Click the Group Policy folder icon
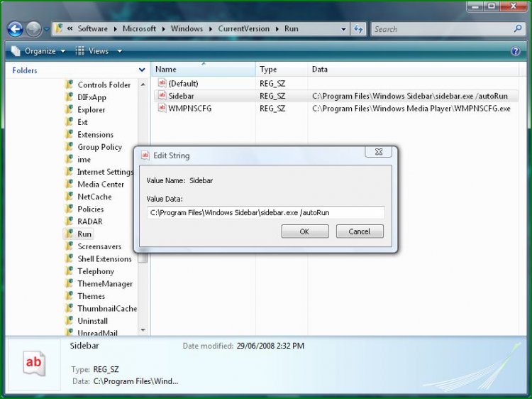The image size is (532, 399). coord(69,147)
